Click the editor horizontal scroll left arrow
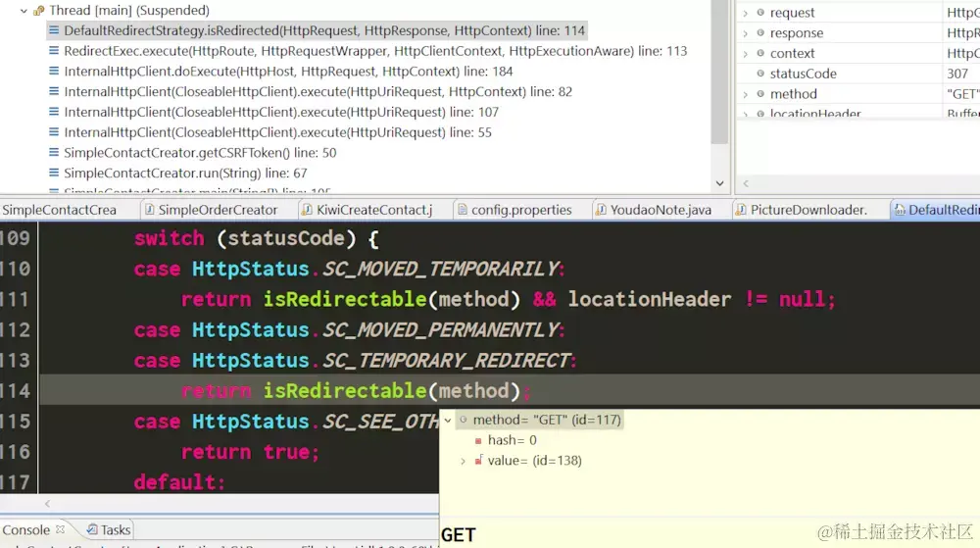 tap(47, 504)
